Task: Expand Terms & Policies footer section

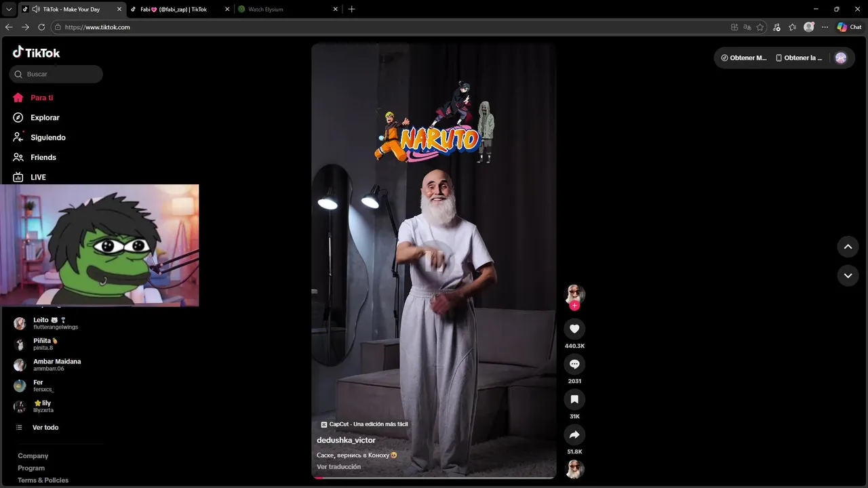Action: coord(43,481)
